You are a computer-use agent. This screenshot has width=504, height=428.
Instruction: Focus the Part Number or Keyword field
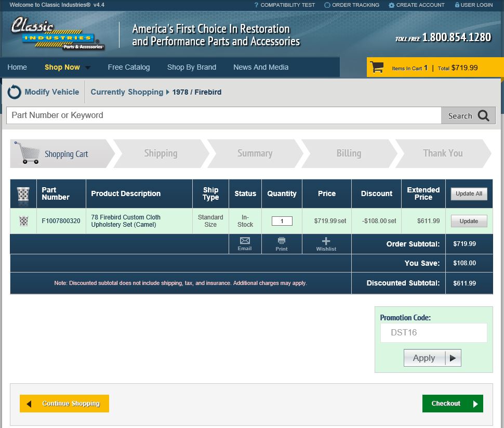224,115
